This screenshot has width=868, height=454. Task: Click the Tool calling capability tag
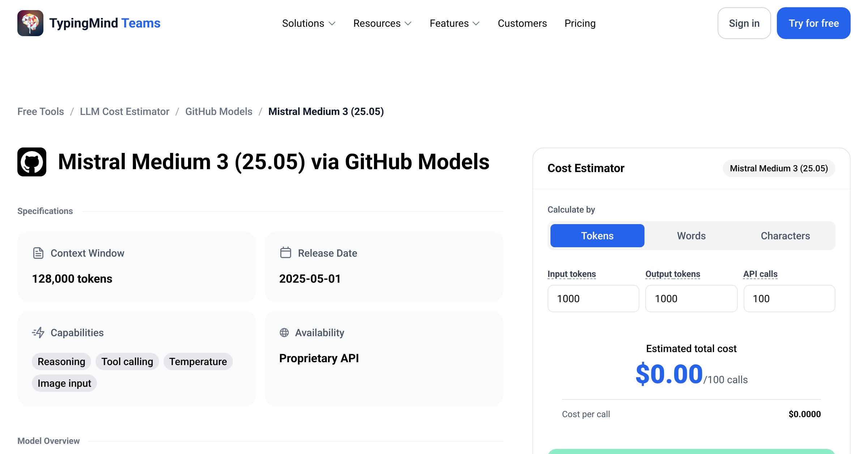pos(127,361)
